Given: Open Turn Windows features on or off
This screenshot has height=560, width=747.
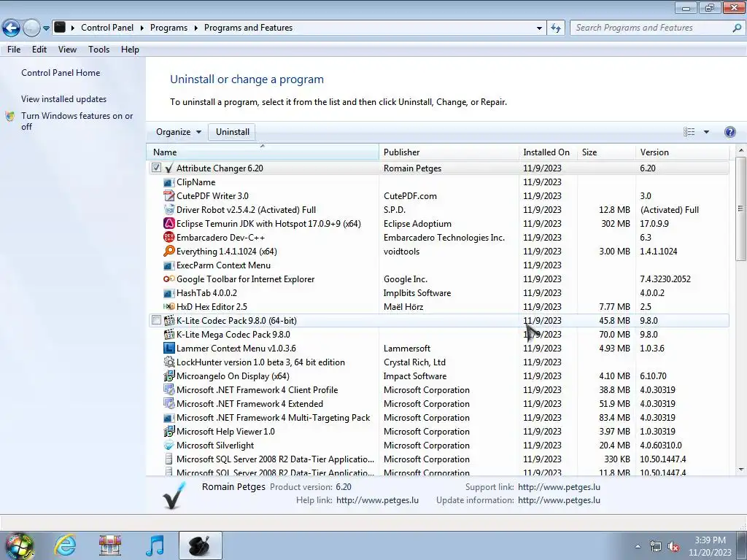Looking at the screenshot, I should click(77, 121).
